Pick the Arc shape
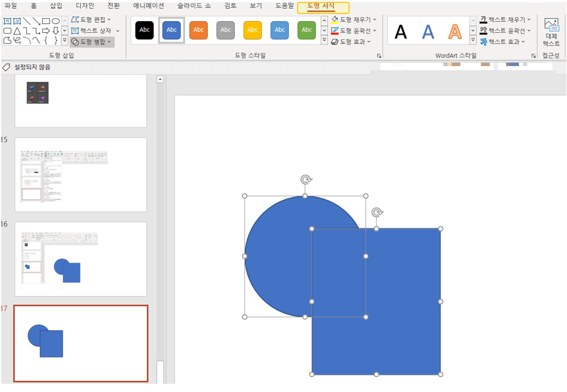This screenshot has height=392, width=567. [27, 40]
